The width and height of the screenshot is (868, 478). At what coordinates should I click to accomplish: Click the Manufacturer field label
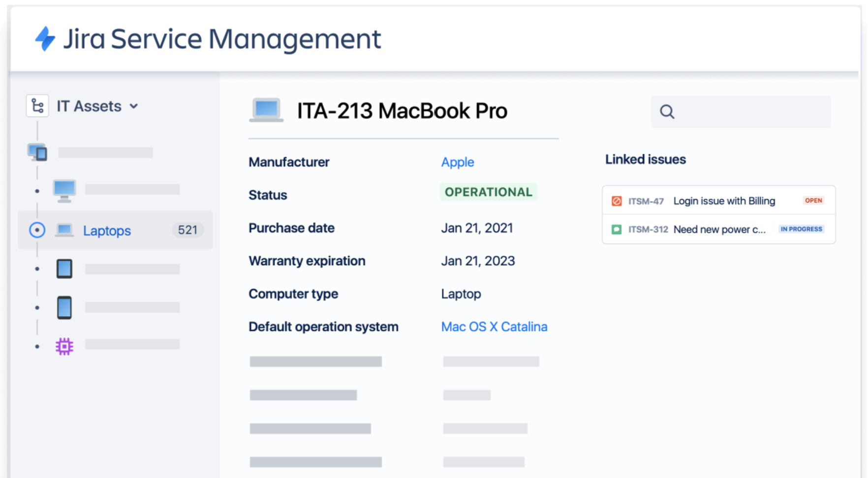(289, 162)
